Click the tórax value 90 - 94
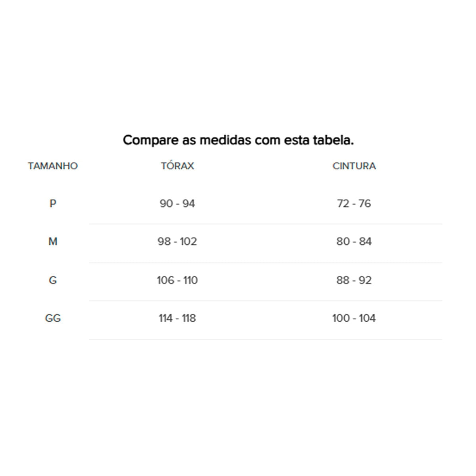The height and width of the screenshot is (476, 476). coord(177,203)
